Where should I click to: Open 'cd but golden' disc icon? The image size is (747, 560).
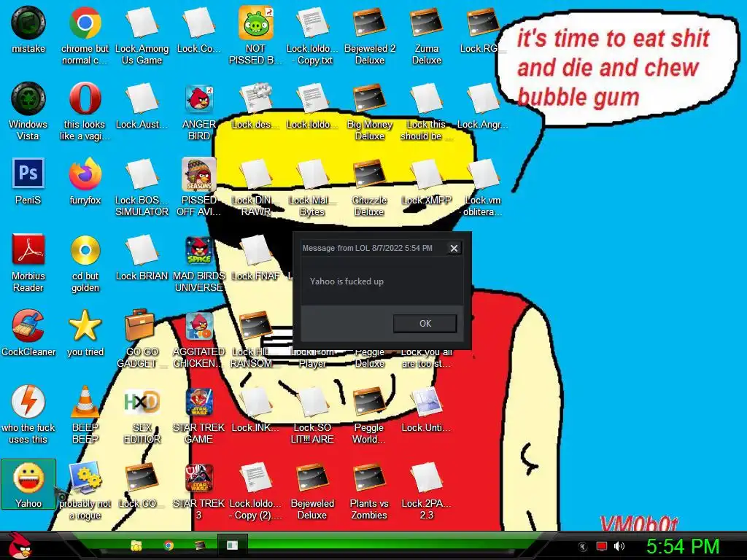pyautogui.click(x=85, y=262)
